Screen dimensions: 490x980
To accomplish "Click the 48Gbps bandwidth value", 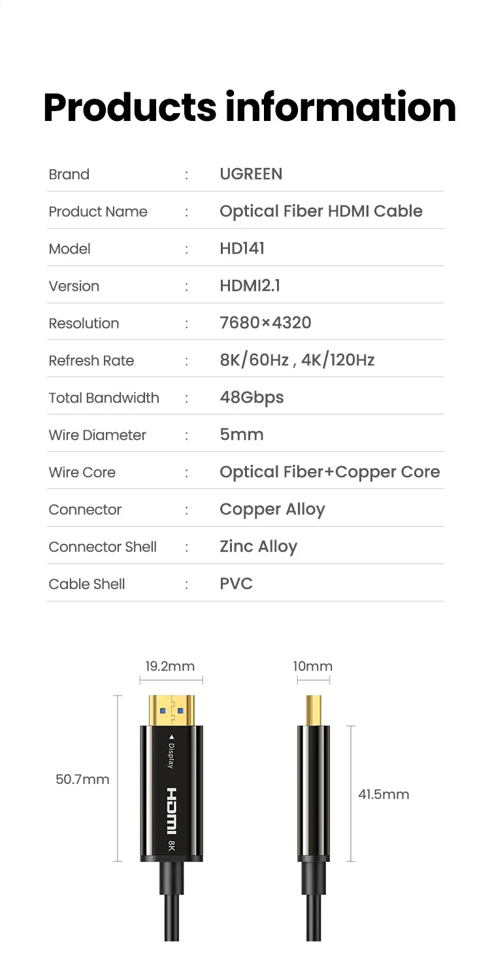I will point(252,397).
